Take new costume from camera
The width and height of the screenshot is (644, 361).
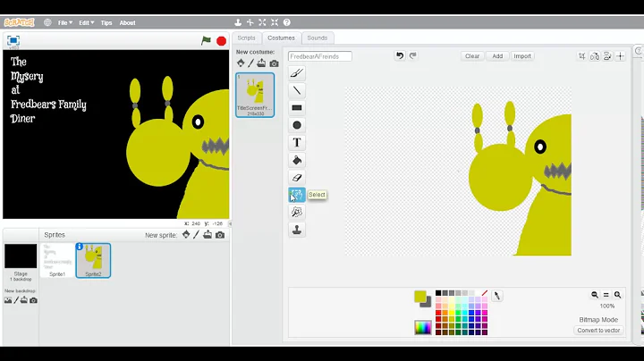(274, 63)
